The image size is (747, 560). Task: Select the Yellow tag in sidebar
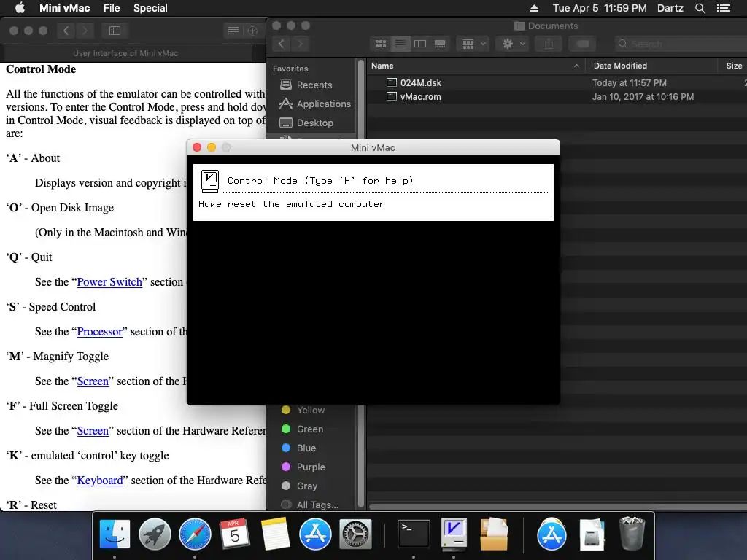coord(303,410)
